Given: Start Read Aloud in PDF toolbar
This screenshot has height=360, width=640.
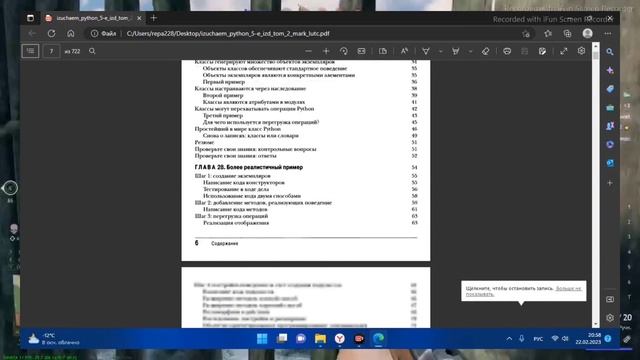Looking at the screenshot, I should pyautogui.click(x=404, y=51).
